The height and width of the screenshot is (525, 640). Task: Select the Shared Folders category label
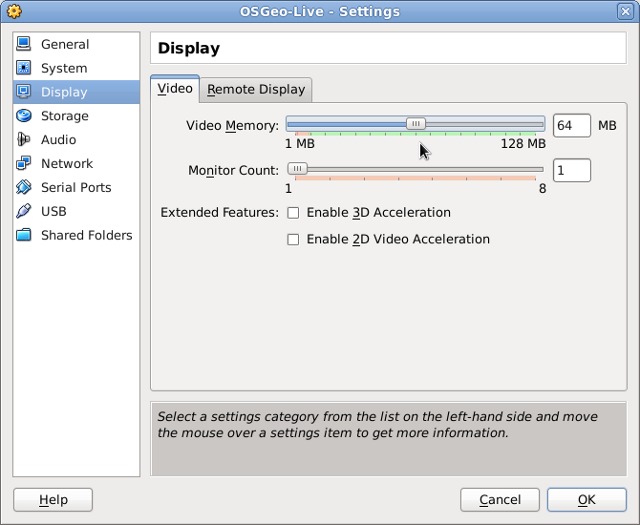coord(87,235)
